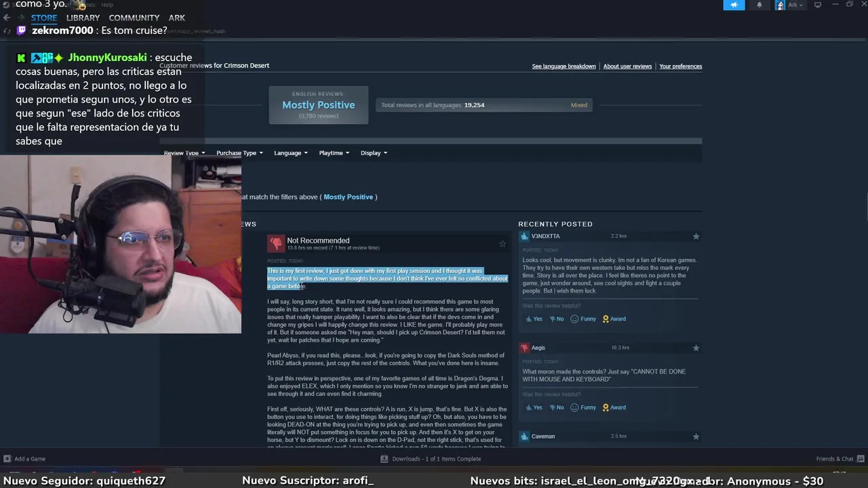Click the Twitch icon beside zekrom7000
The image size is (868, 488).
coord(22,31)
